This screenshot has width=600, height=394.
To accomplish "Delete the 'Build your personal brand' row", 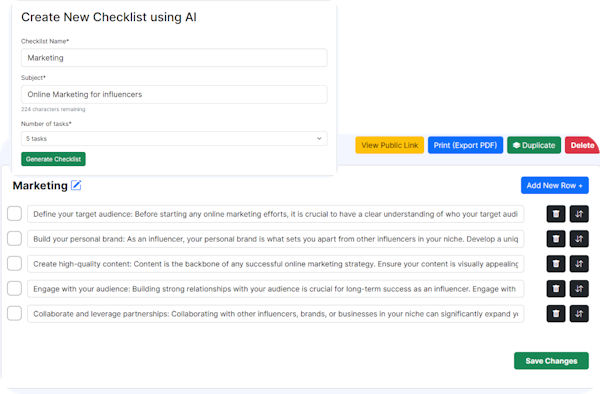I will pyautogui.click(x=556, y=239).
